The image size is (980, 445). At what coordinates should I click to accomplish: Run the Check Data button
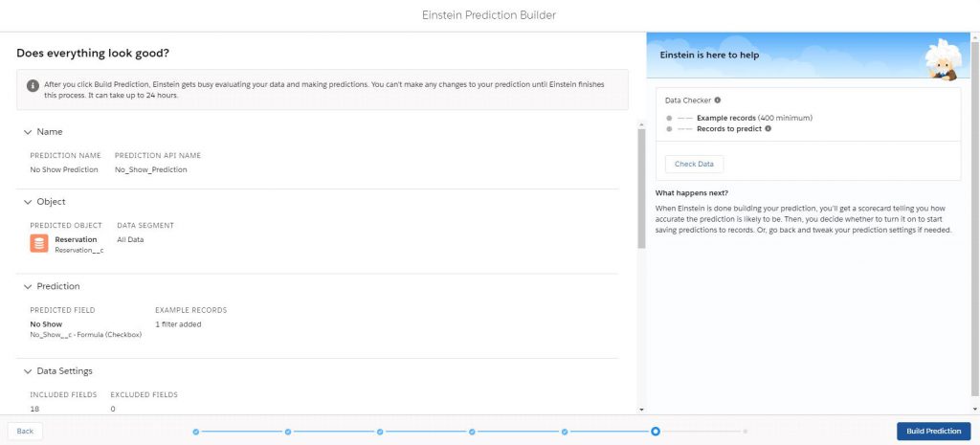tap(694, 164)
